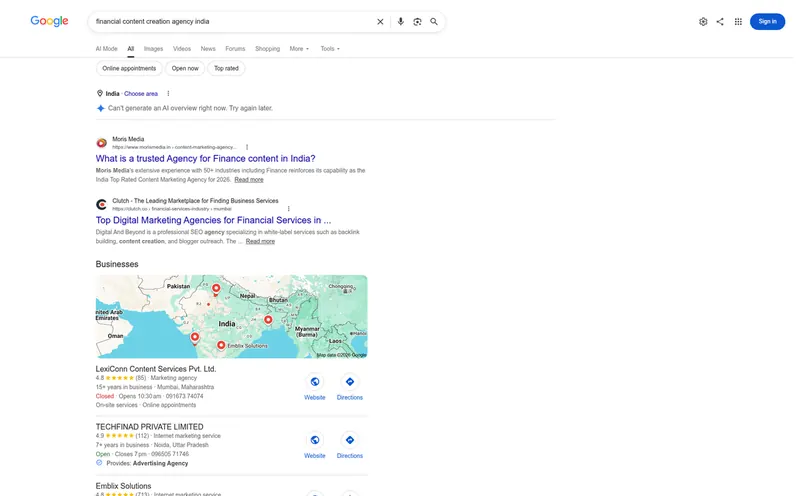Click the share icon in header
The image size is (800, 496).
tap(720, 21)
